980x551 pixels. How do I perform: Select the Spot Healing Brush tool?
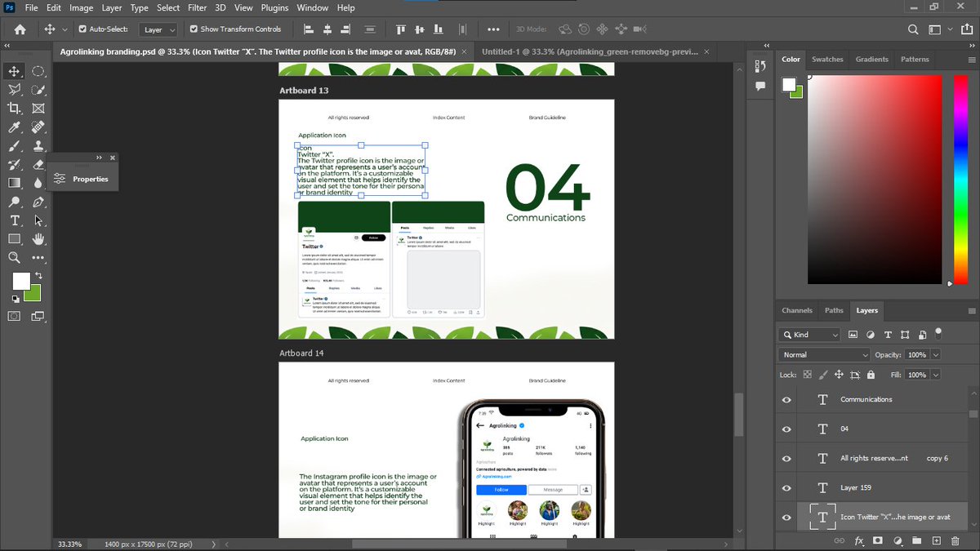point(38,127)
